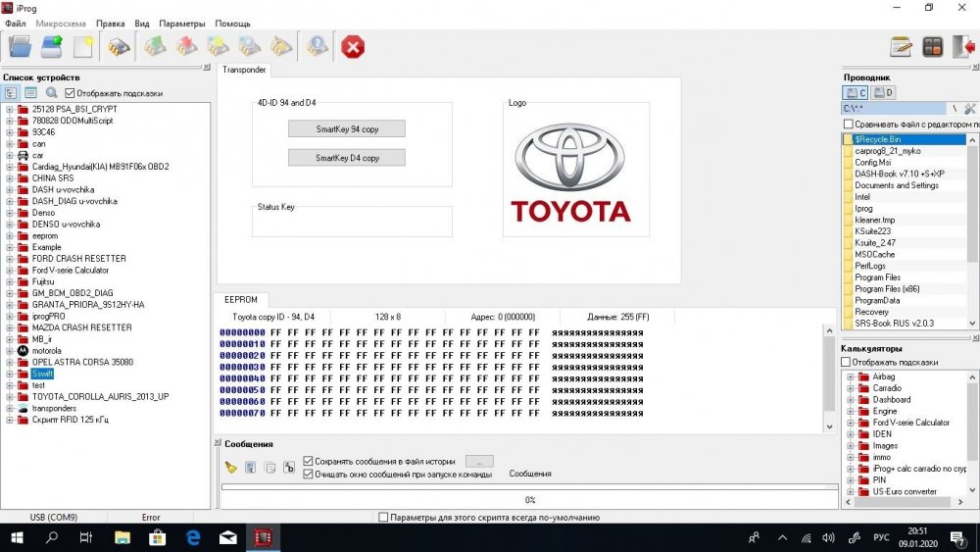Expand the TOYOTA_COROLLA_AURIS_2013_UP tree node

point(10,397)
